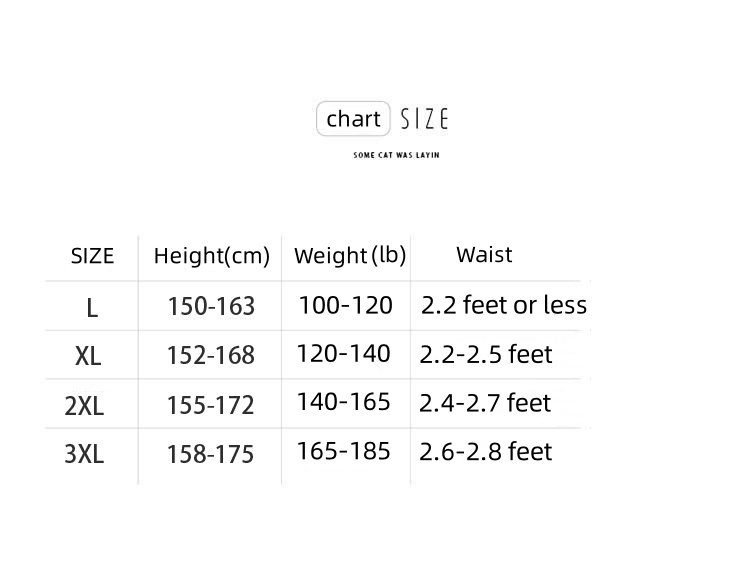This screenshot has width=750, height=580.
Task: Pick the 165-185 weight cell
Action: pos(343,451)
